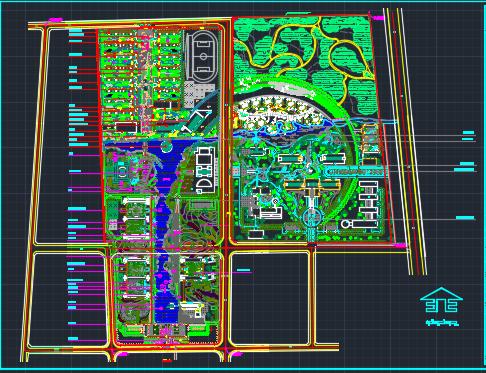Select the cyan caption under the house logo

442,323
